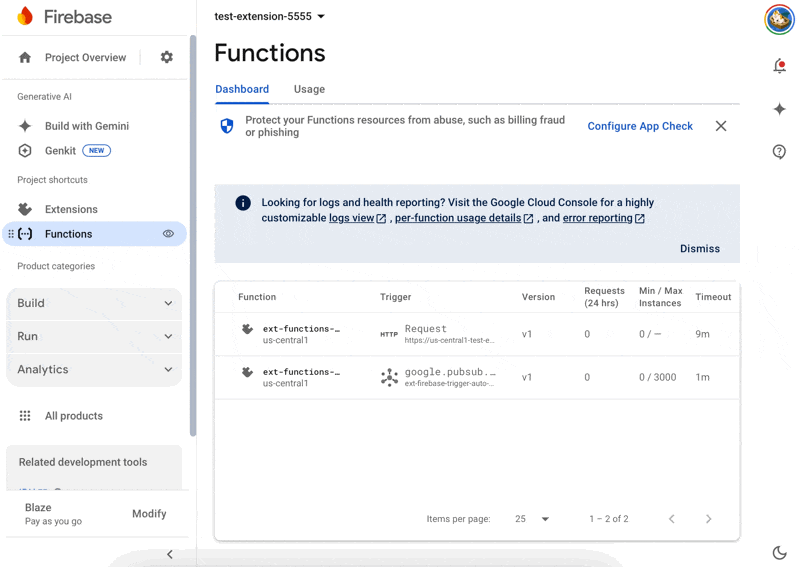Image resolution: width=800 pixels, height=567 pixels.
Task: Open notifications bell icon
Action: (779, 66)
